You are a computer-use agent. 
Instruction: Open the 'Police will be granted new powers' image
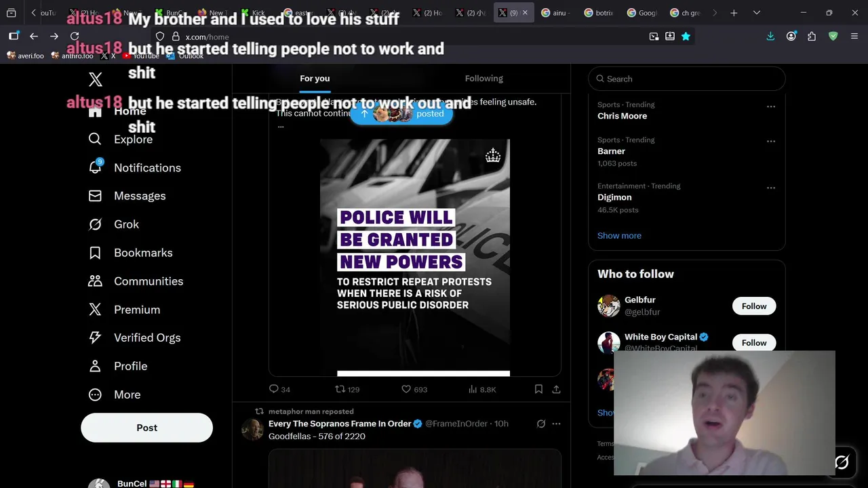tap(414, 258)
